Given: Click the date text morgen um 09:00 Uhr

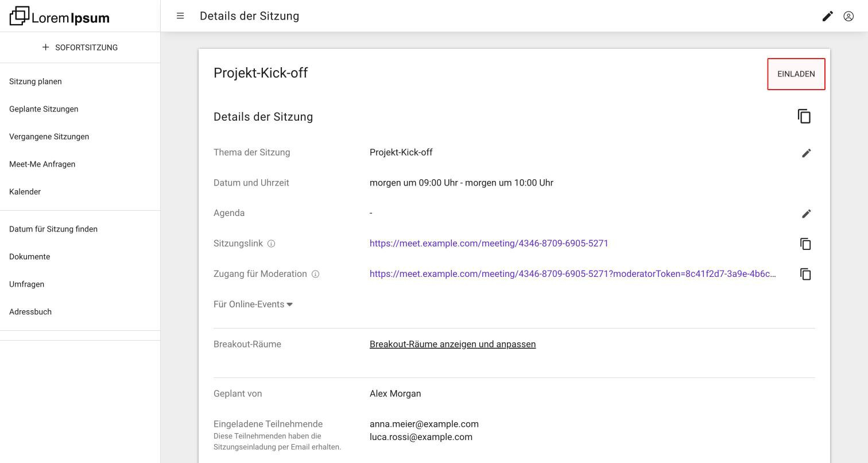Looking at the screenshot, I should point(413,183).
